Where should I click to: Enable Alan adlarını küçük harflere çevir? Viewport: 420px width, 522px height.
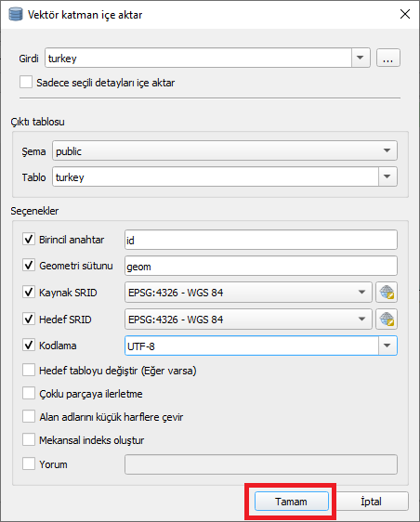tap(29, 416)
